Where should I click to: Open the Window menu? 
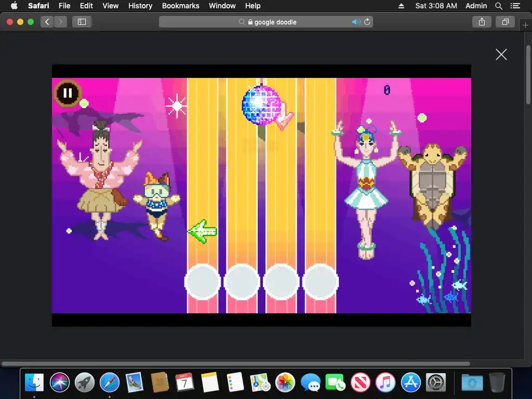[222, 6]
